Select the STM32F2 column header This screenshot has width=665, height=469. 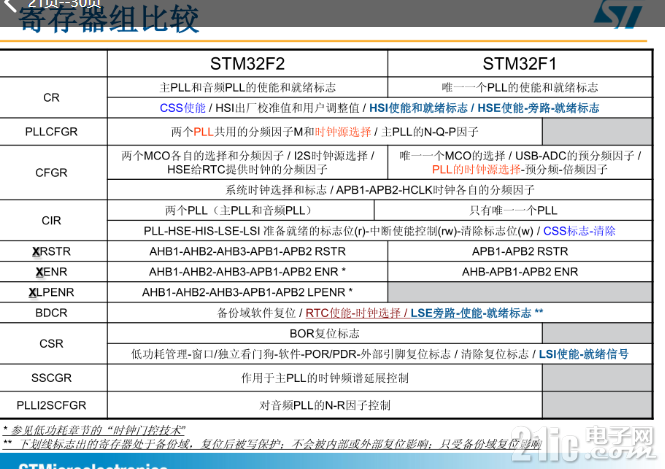point(247,64)
